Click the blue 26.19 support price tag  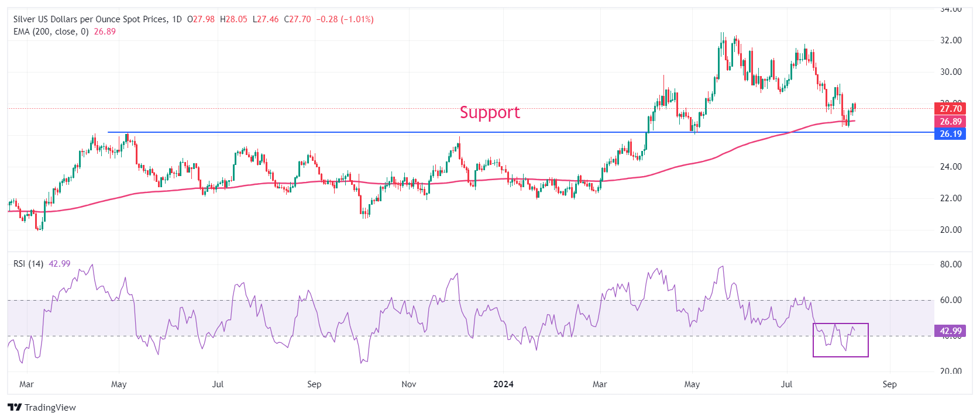(x=950, y=134)
